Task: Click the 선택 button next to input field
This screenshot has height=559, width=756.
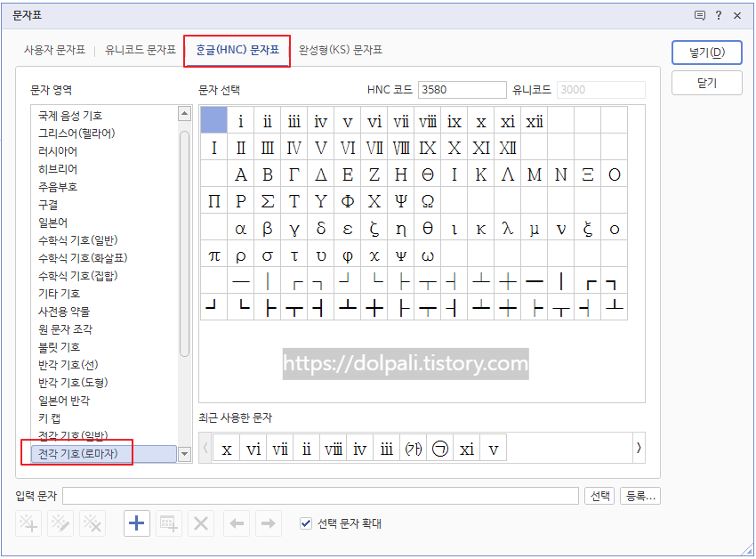Action: 599,497
